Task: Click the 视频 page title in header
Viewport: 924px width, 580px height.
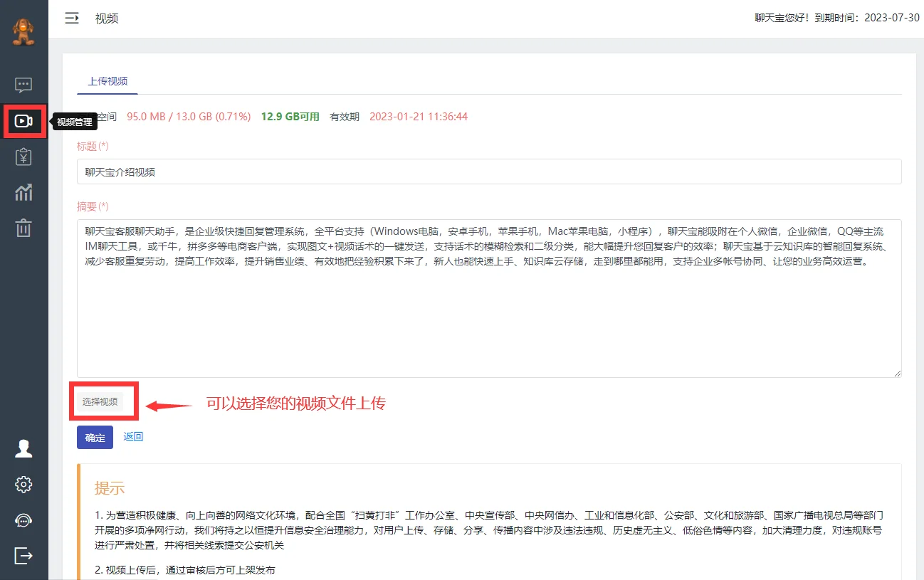Action: [107, 19]
